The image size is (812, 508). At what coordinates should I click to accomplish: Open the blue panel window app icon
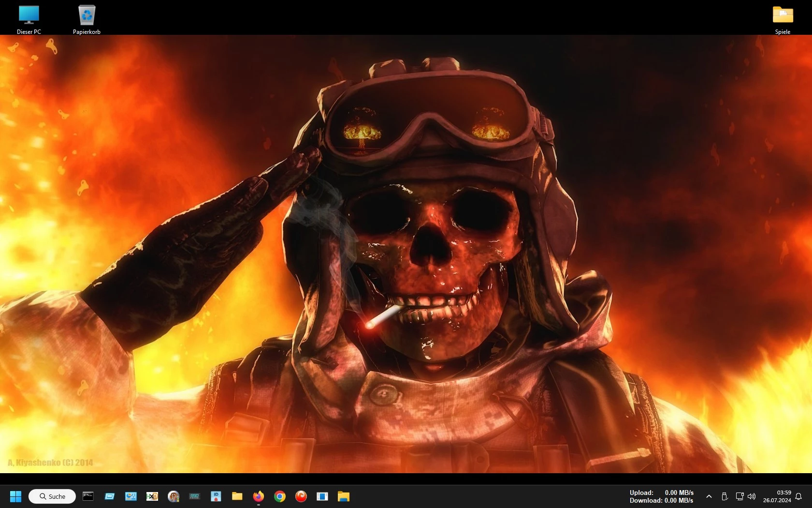(322, 496)
